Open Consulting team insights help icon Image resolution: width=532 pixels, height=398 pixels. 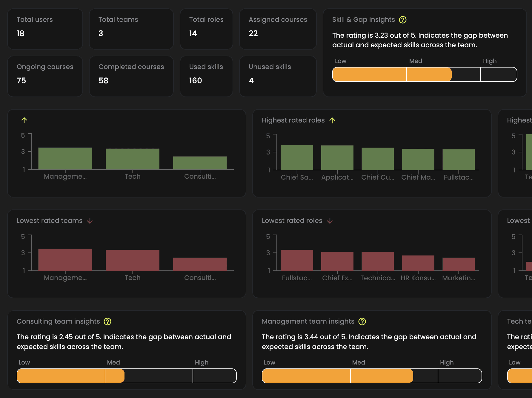click(x=107, y=322)
